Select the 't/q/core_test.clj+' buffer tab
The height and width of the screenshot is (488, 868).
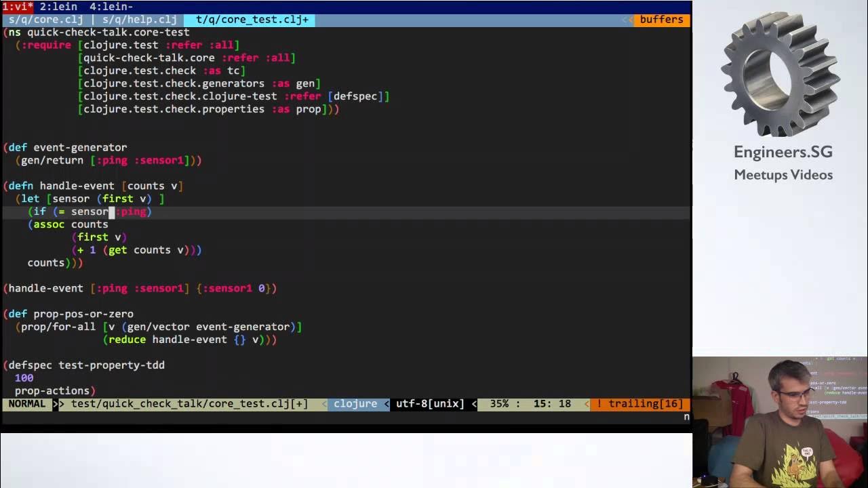tap(252, 20)
